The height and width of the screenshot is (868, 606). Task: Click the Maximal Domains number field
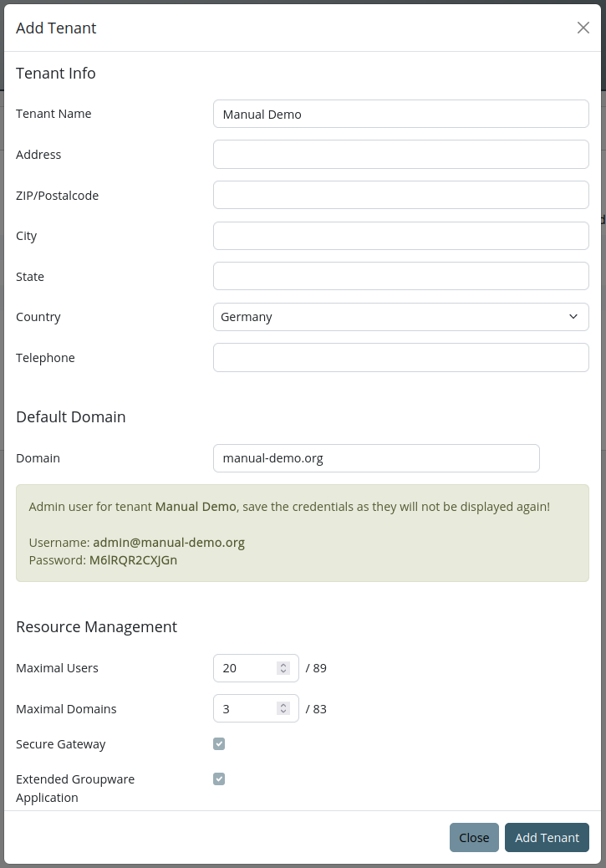pyautogui.click(x=247, y=708)
